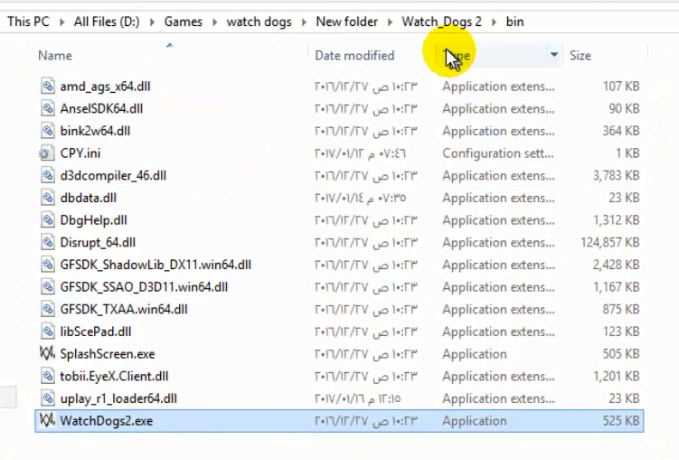
Task: Select file name Disrupt_64.dll
Action: 98,242
